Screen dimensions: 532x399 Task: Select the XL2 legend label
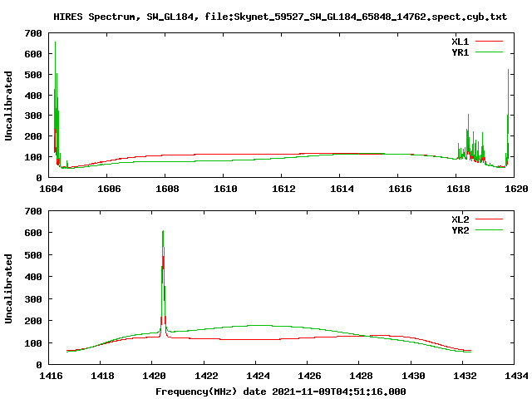tap(460, 219)
